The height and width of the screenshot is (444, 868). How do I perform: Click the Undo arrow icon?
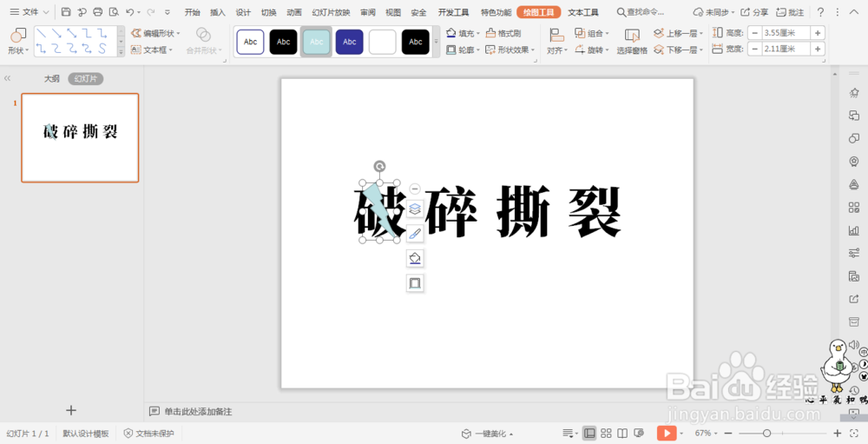click(x=129, y=11)
